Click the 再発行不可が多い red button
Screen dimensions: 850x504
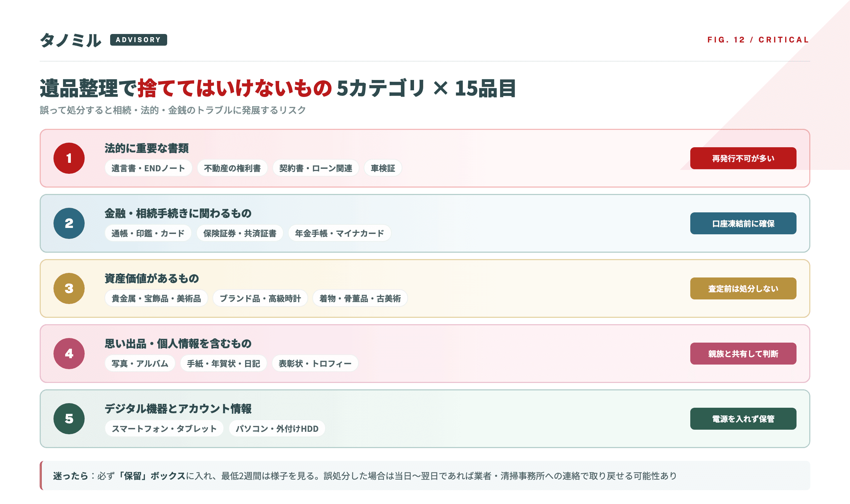[x=743, y=158]
